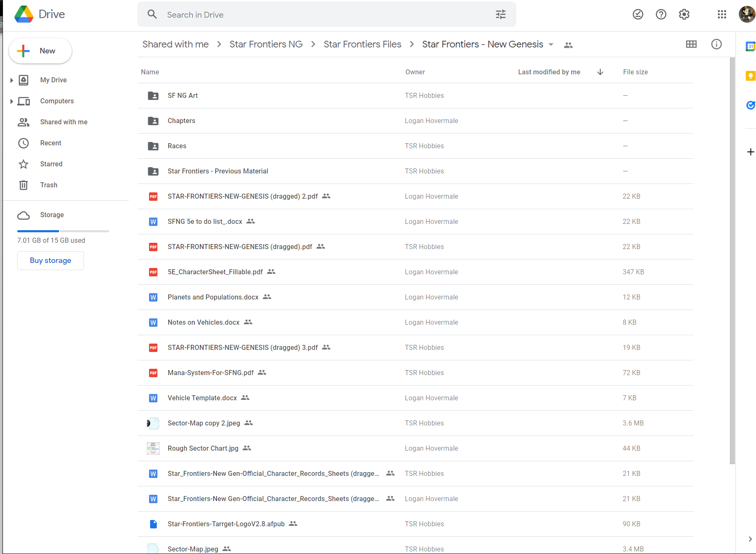Expand the Computers tree
Image resolution: width=756 pixels, height=554 pixels.
point(12,101)
